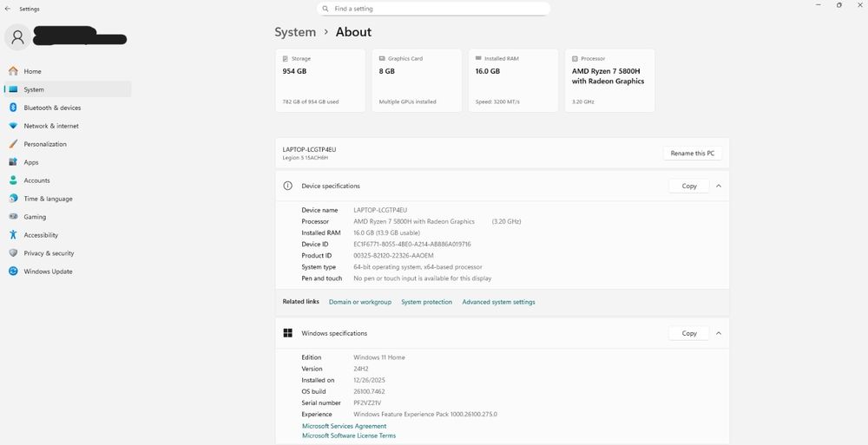Open the Graphics Card 8 GB card
This screenshot has width=868, height=445.
(x=417, y=81)
